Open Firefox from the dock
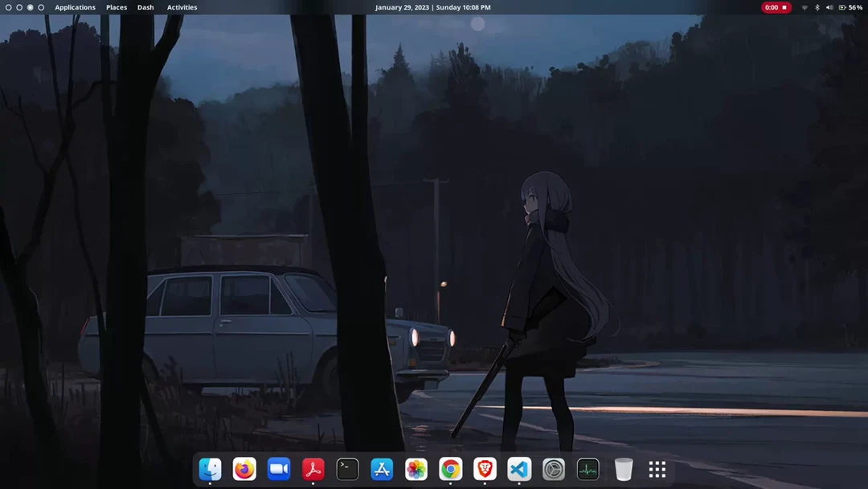The image size is (868, 489). coord(244,469)
